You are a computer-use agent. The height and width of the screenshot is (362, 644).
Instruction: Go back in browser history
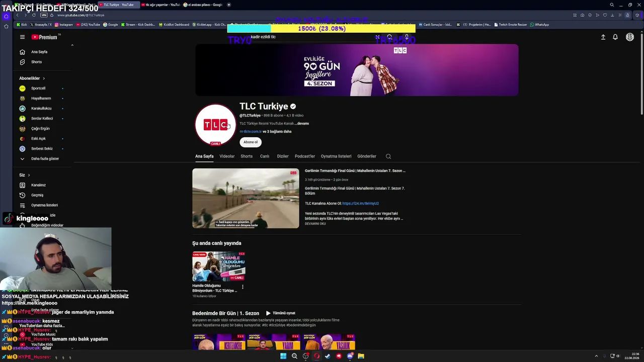pyautogui.click(x=17, y=15)
